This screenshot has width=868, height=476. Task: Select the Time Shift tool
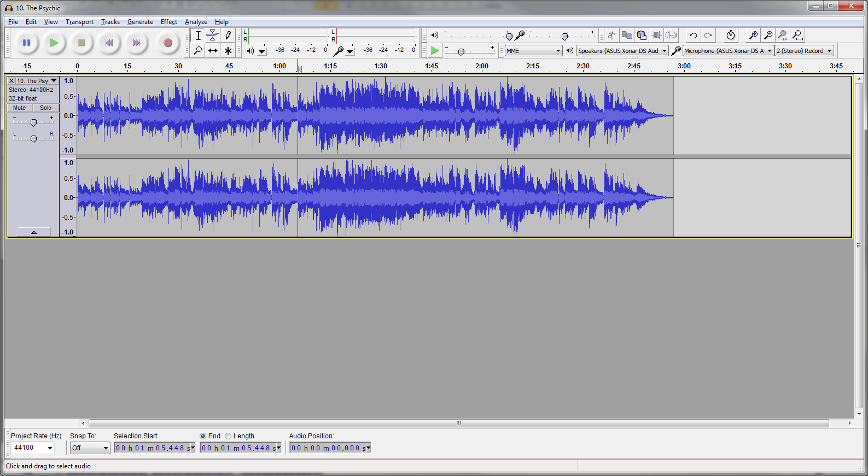[x=213, y=50]
